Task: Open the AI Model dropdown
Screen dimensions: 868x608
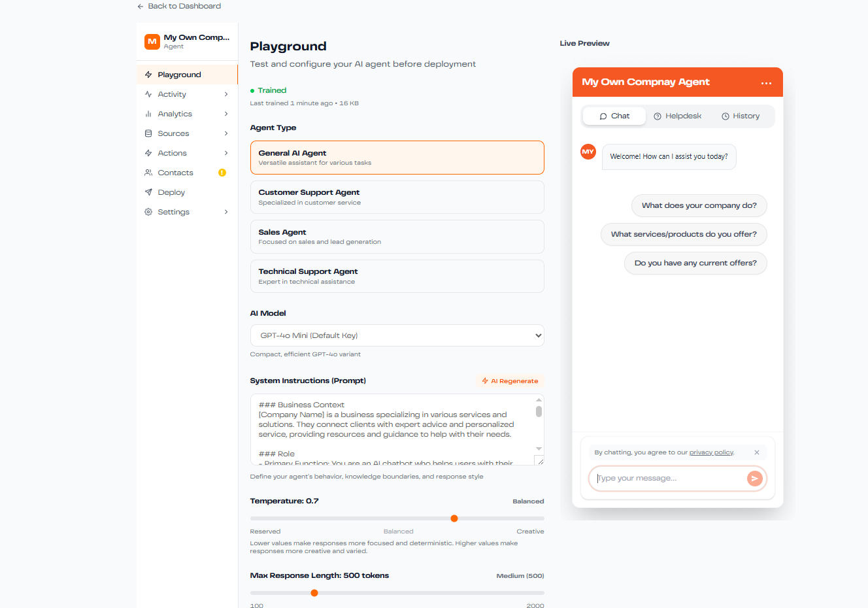Action: coord(397,335)
